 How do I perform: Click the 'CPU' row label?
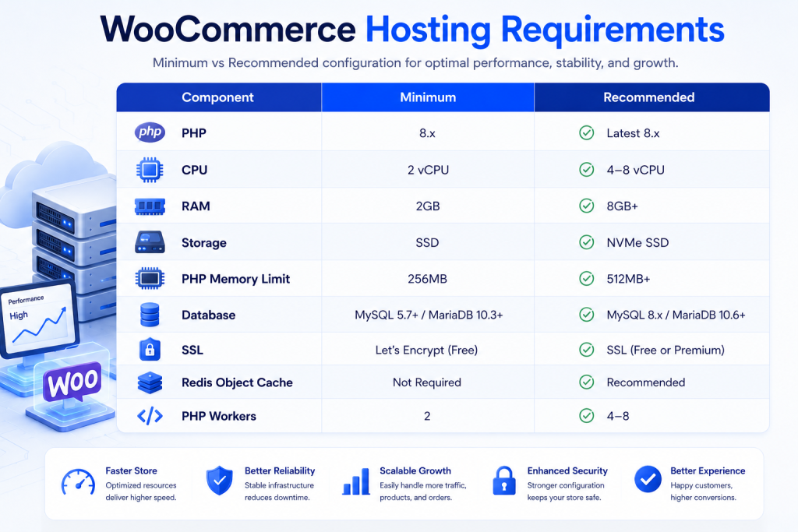(194, 170)
